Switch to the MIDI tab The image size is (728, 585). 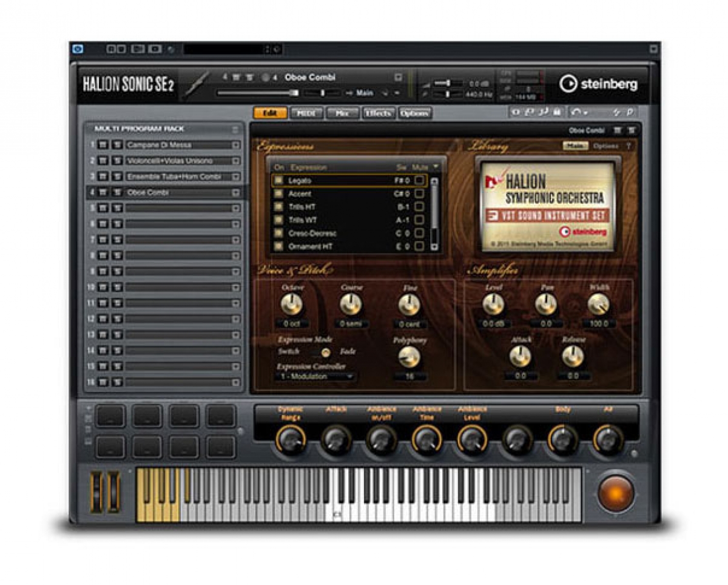(306, 113)
